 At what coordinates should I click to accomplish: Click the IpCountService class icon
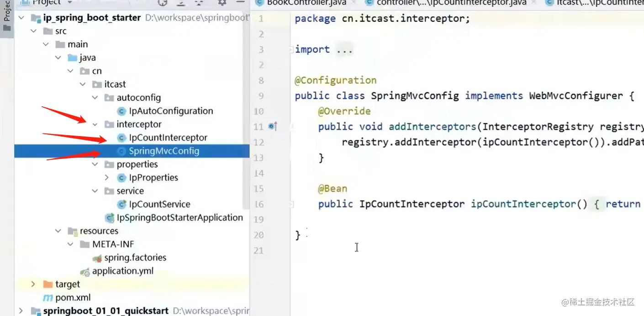121,204
